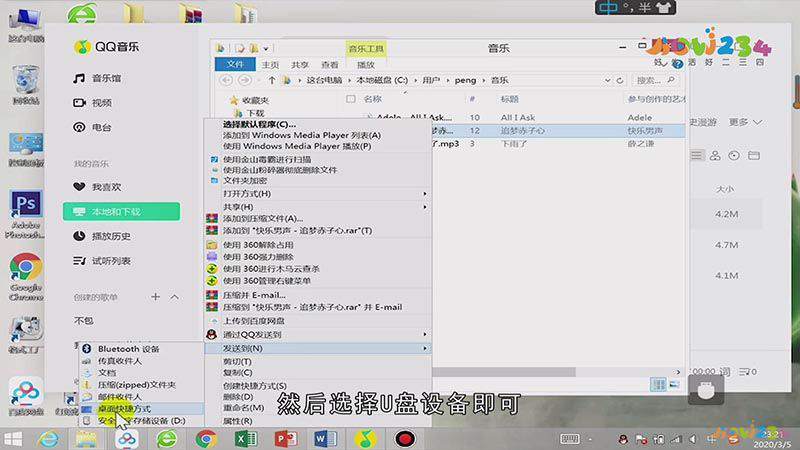The image size is (800, 450).
Task: Go forward in Explorer navigation
Action: (x=244, y=80)
